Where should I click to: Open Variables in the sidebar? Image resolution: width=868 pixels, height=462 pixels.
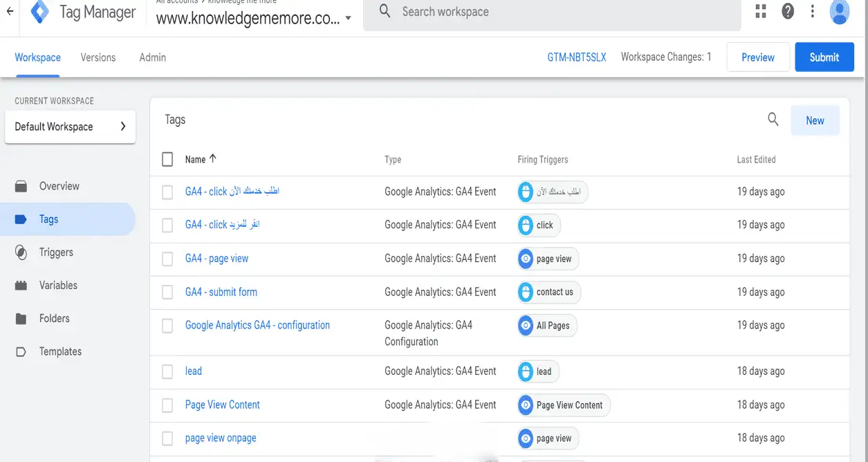click(58, 285)
